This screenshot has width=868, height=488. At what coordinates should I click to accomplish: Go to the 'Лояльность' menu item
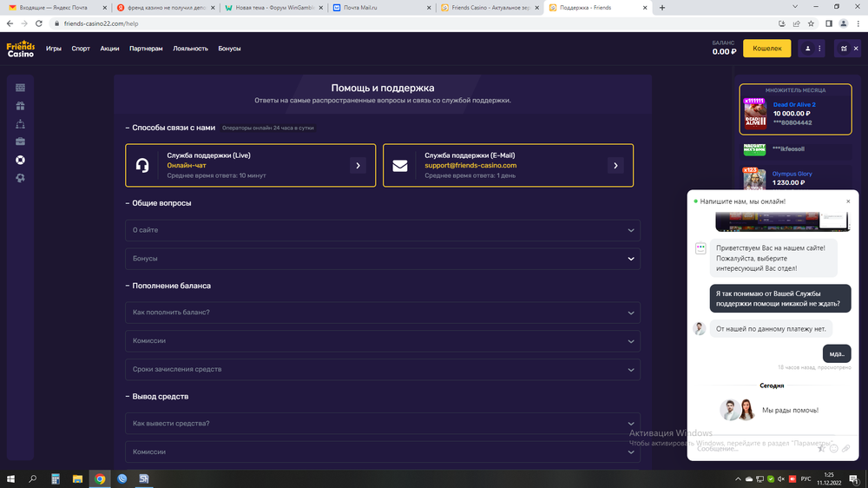(190, 49)
